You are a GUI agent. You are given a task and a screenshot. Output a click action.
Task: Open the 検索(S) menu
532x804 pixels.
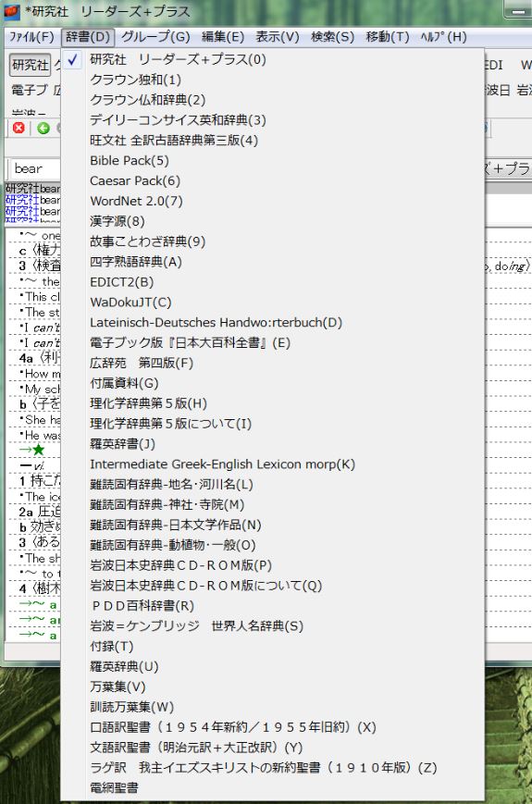point(333,37)
